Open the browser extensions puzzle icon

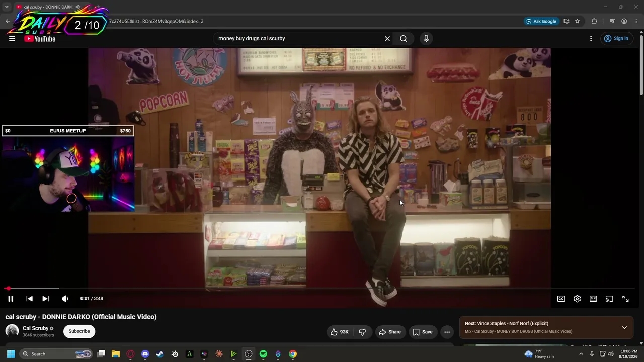[594, 21]
